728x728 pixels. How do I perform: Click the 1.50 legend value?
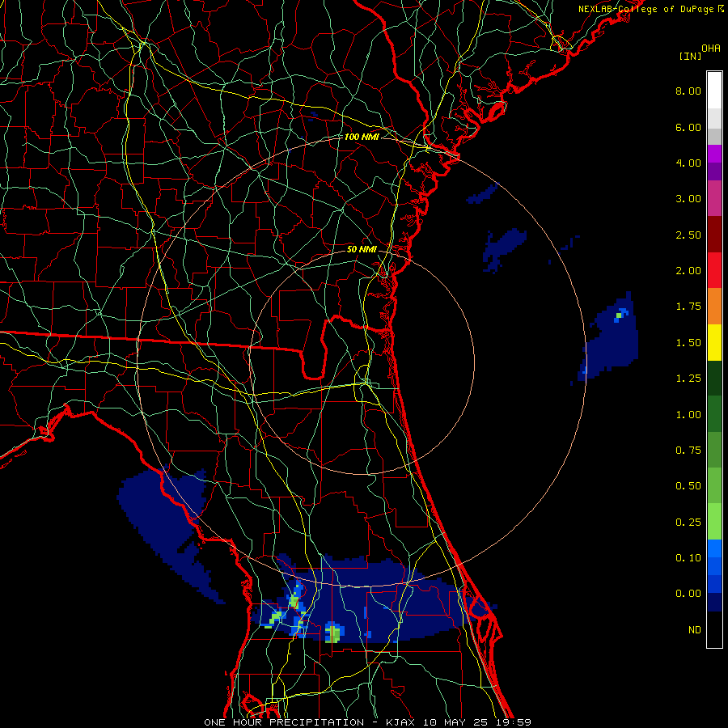click(x=688, y=343)
